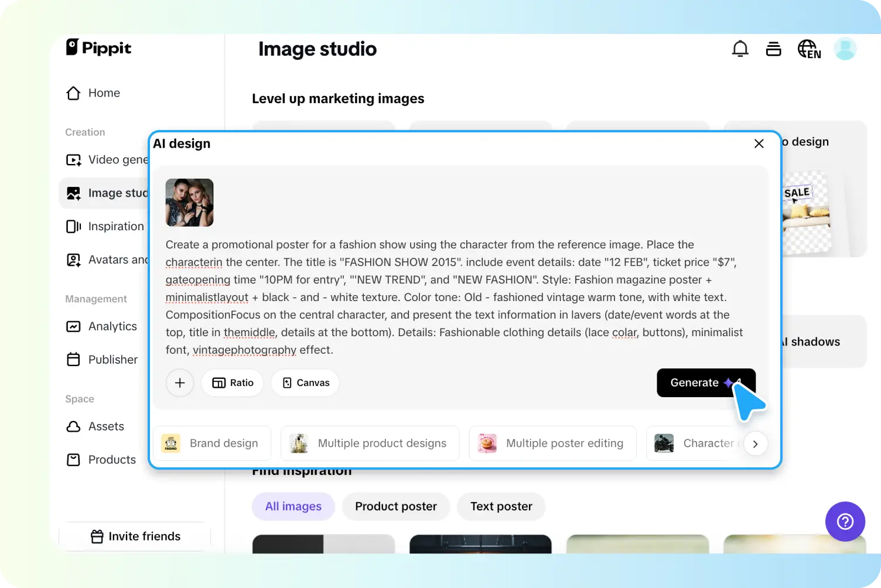Add a reference with the plus button

pos(180,382)
